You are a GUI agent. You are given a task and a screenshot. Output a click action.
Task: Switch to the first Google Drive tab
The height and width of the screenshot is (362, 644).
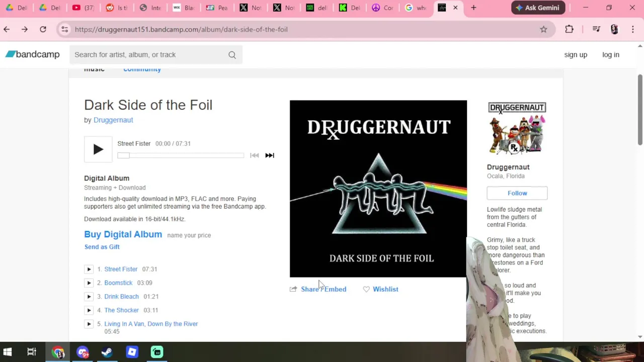[17, 8]
